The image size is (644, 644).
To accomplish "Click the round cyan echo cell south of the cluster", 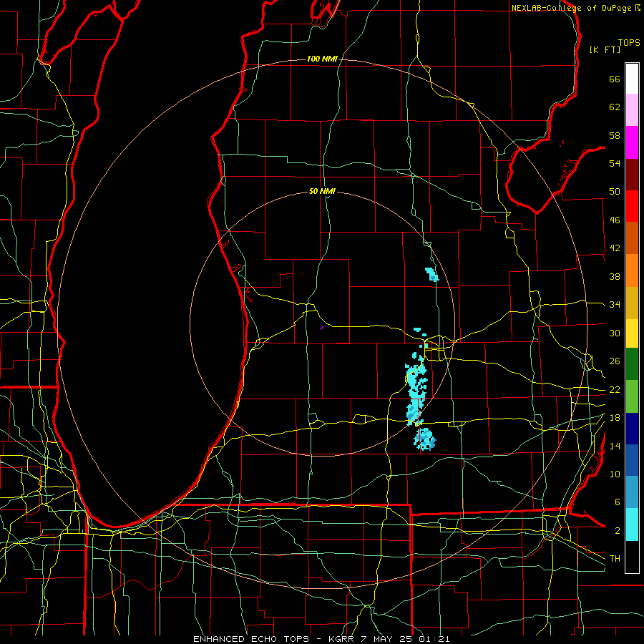I will pyautogui.click(x=424, y=439).
